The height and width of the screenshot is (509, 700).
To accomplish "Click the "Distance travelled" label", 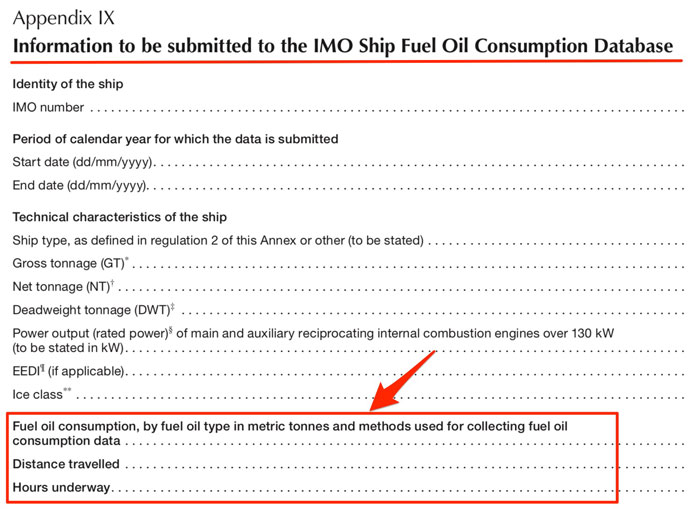I will 66,464.
